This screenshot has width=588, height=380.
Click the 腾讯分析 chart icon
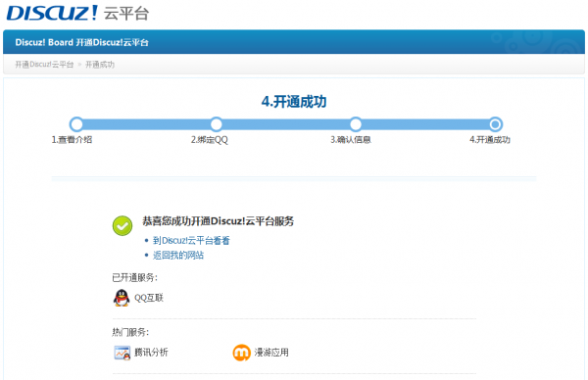click(122, 353)
